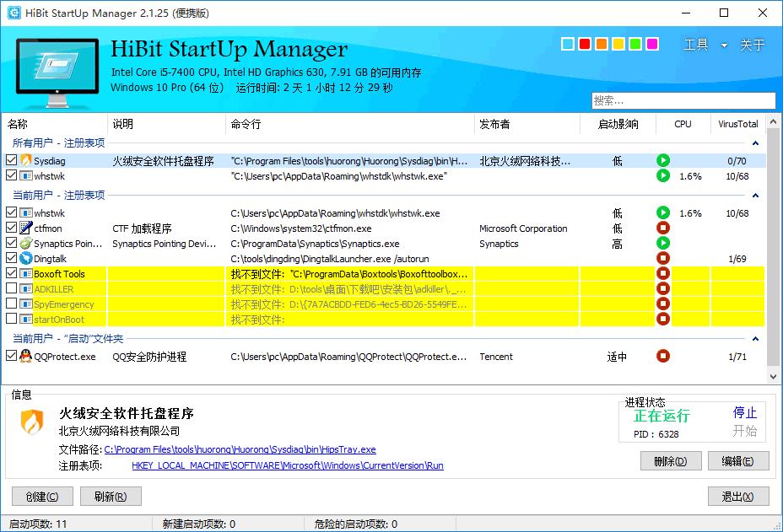Collapse the 当前用户 - "启动"文件夹 group
The width and height of the screenshot is (783, 532).
click(x=755, y=339)
